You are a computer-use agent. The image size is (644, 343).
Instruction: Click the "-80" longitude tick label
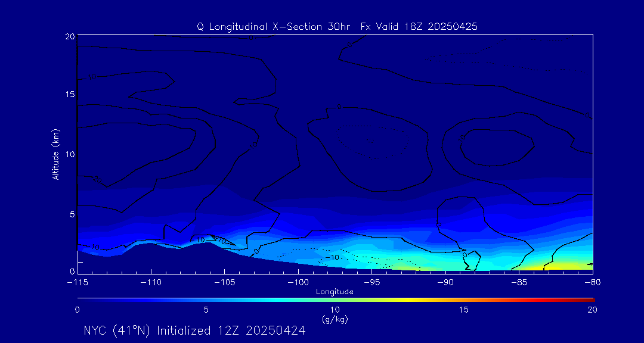(x=592, y=283)
